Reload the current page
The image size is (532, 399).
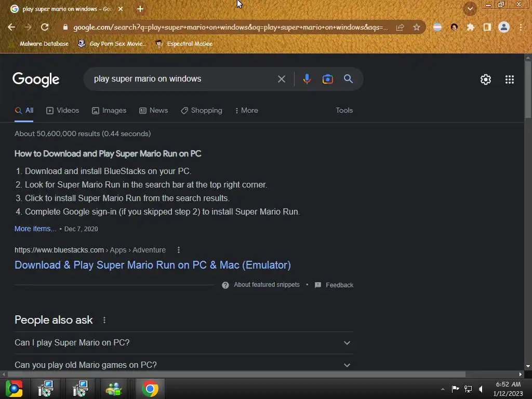tap(45, 27)
